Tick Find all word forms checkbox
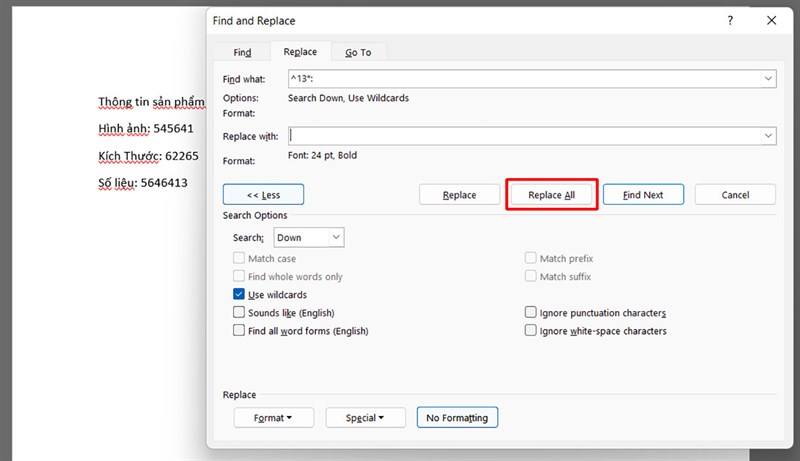The height and width of the screenshot is (461, 800). pyautogui.click(x=239, y=331)
